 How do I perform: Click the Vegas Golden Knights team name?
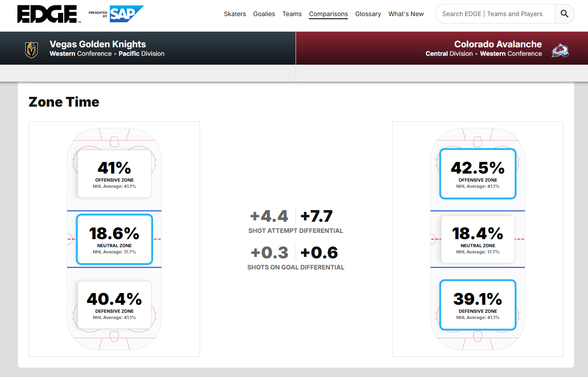point(98,44)
